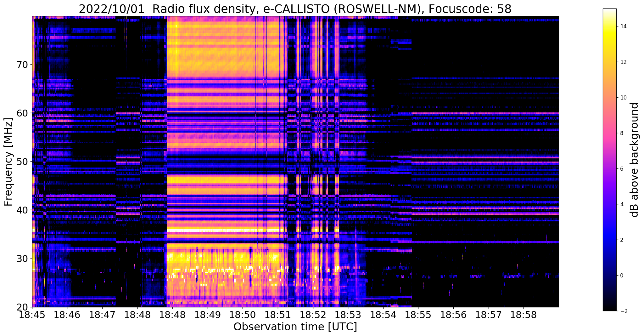Click the colorbar tick labeled 0
The height and width of the screenshot is (336, 644).
(621, 276)
